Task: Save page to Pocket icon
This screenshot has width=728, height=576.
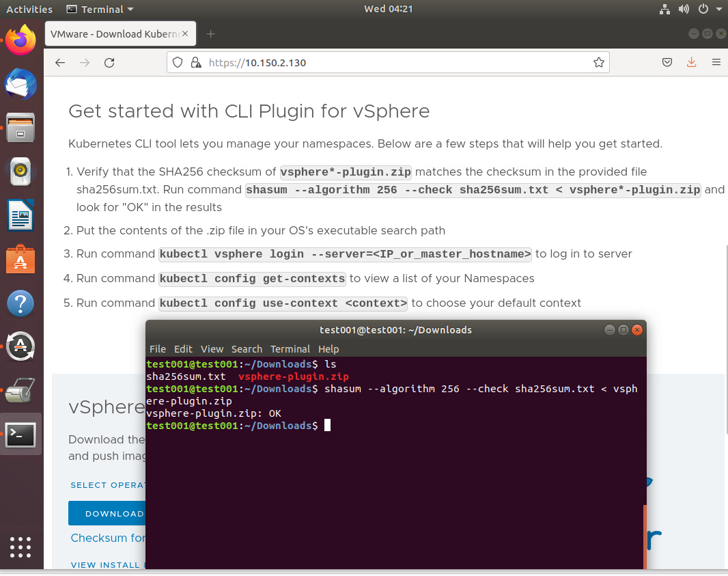Action: pyautogui.click(x=667, y=63)
